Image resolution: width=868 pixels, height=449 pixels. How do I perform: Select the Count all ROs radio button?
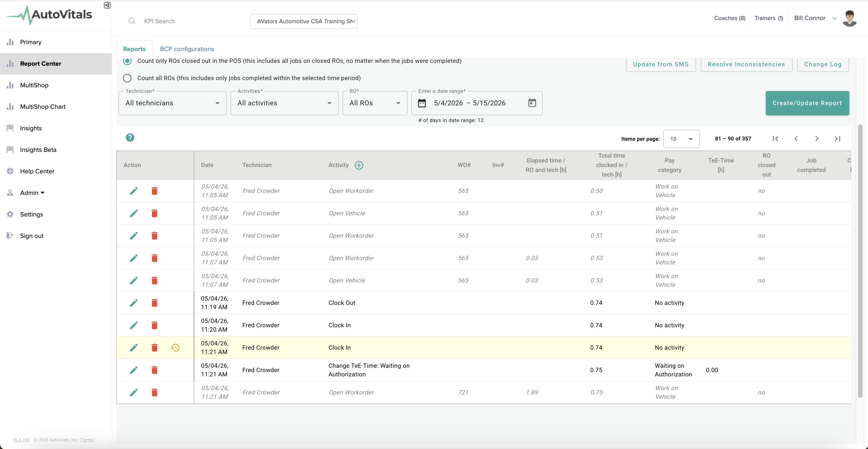tap(127, 78)
